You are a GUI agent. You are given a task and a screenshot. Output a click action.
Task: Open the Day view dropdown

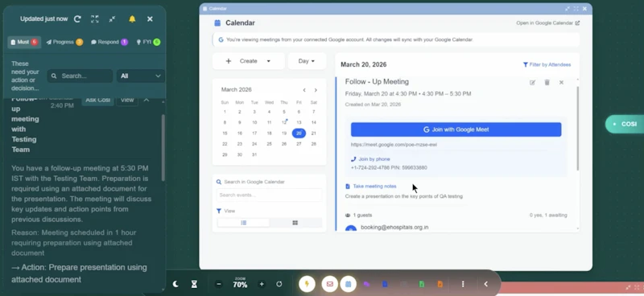click(307, 61)
